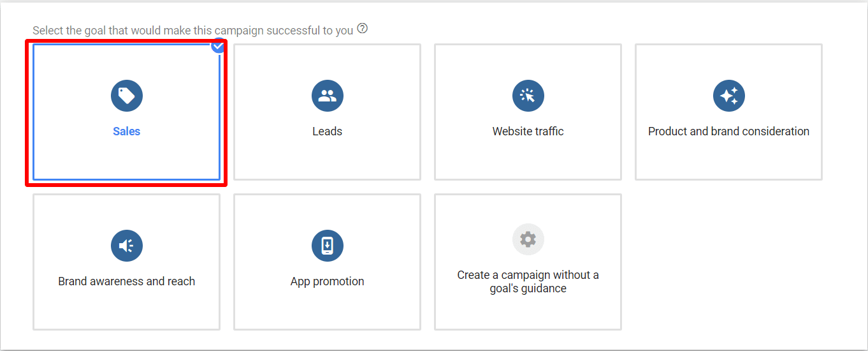Select the Leads goal card
This screenshot has height=351, width=868.
click(x=327, y=112)
